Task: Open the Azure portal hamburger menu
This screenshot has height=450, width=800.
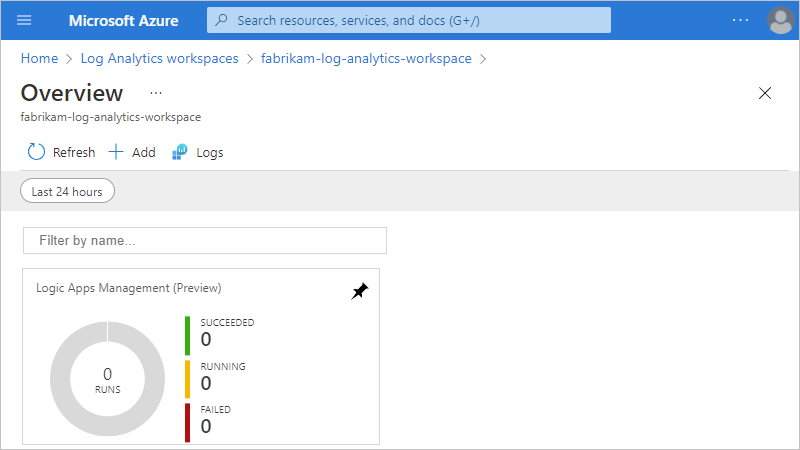Action: coord(24,20)
